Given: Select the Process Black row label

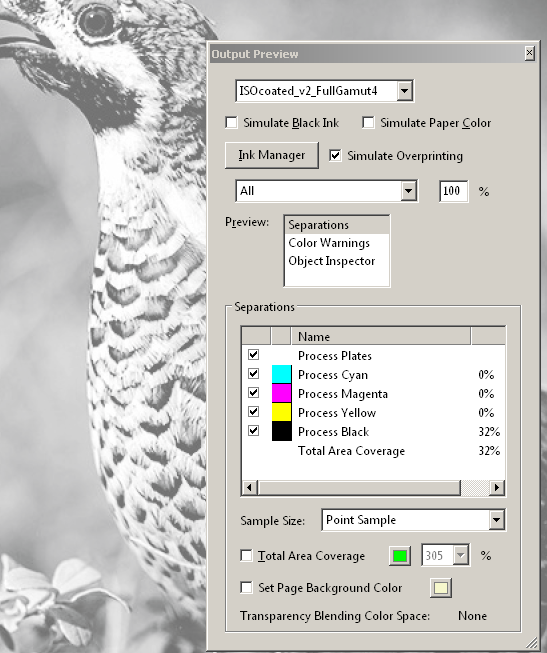Looking at the screenshot, I should click(333, 432).
